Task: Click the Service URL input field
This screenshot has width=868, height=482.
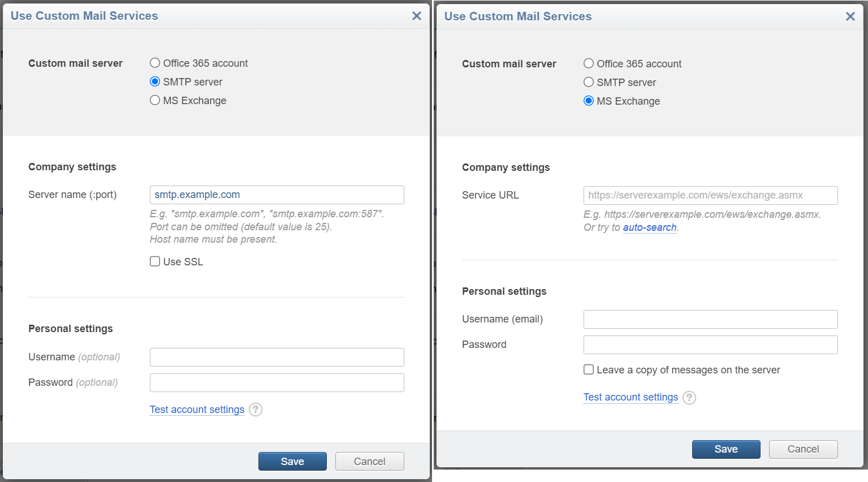Action: 710,195
